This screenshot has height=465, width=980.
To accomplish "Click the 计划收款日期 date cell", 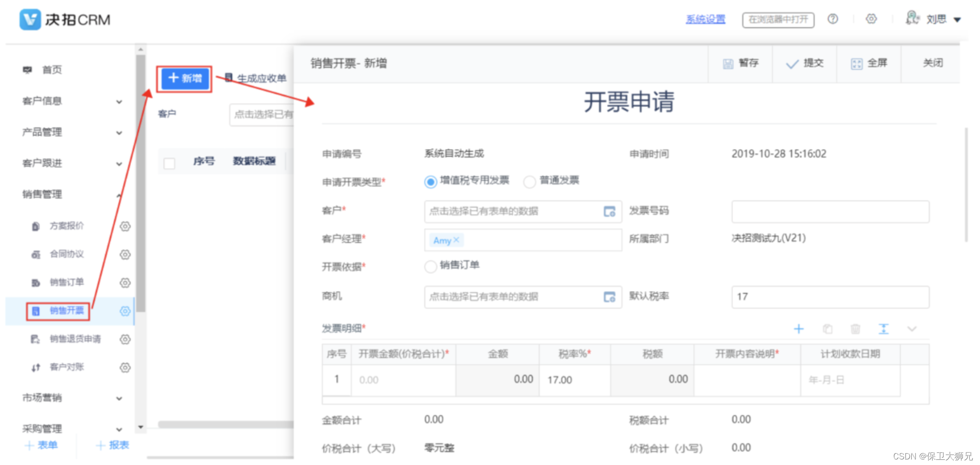I will click(850, 380).
